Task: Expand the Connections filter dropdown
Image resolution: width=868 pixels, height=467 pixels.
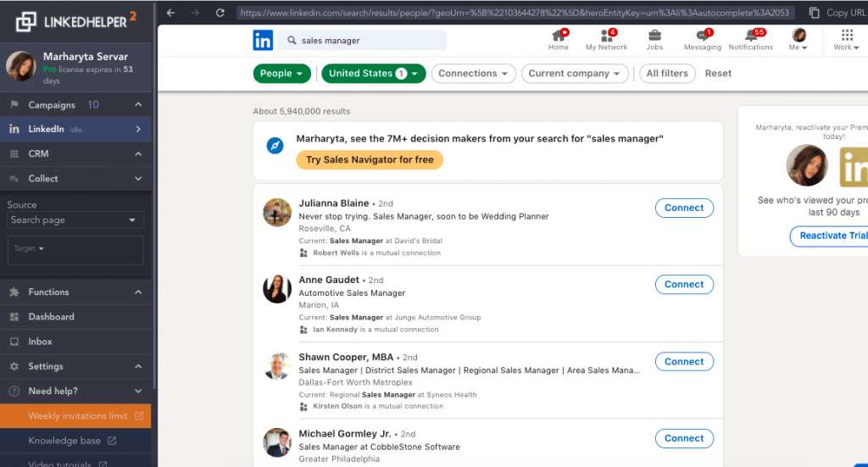Action: [x=474, y=74]
